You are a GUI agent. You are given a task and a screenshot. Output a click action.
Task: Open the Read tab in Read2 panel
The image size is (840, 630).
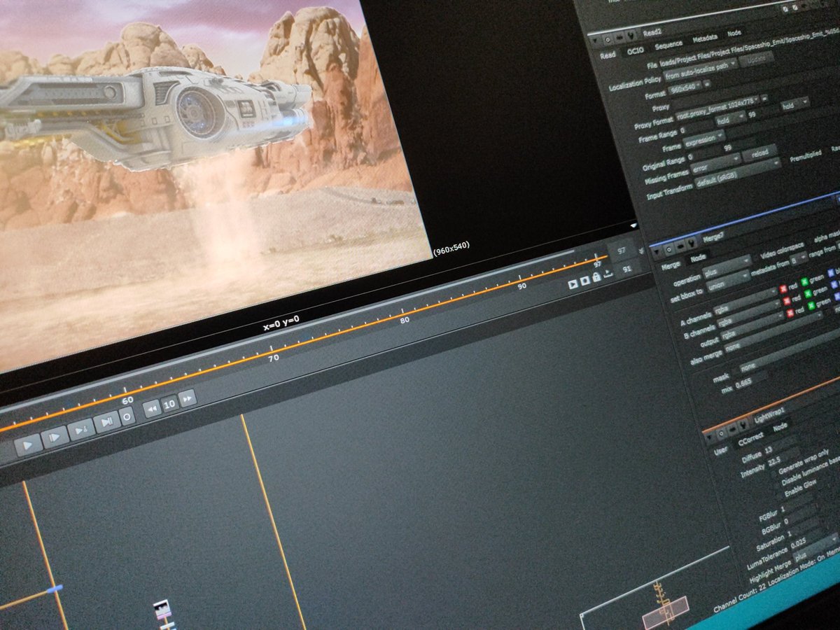coord(609,55)
